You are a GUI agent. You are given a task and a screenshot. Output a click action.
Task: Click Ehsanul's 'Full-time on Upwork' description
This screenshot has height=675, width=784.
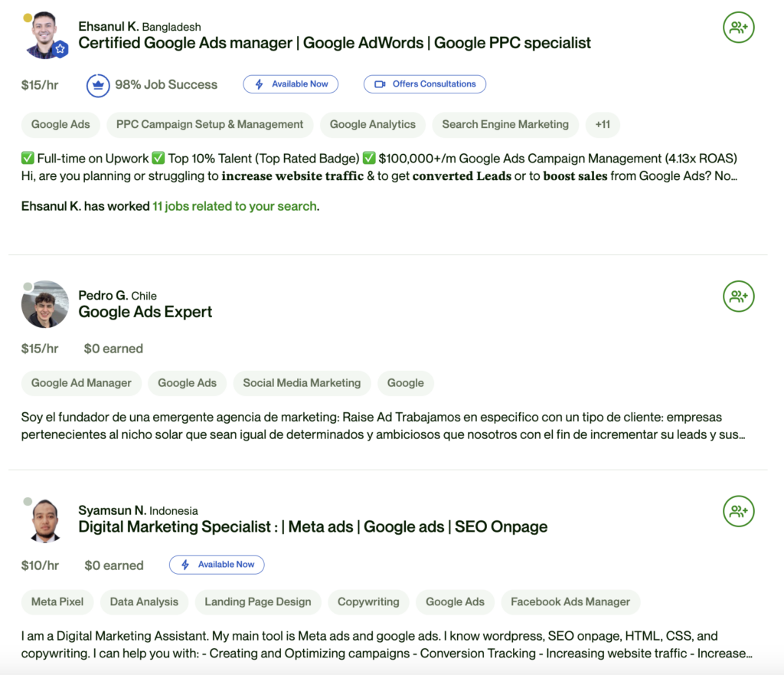pyautogui.click(x=379, y=167)
